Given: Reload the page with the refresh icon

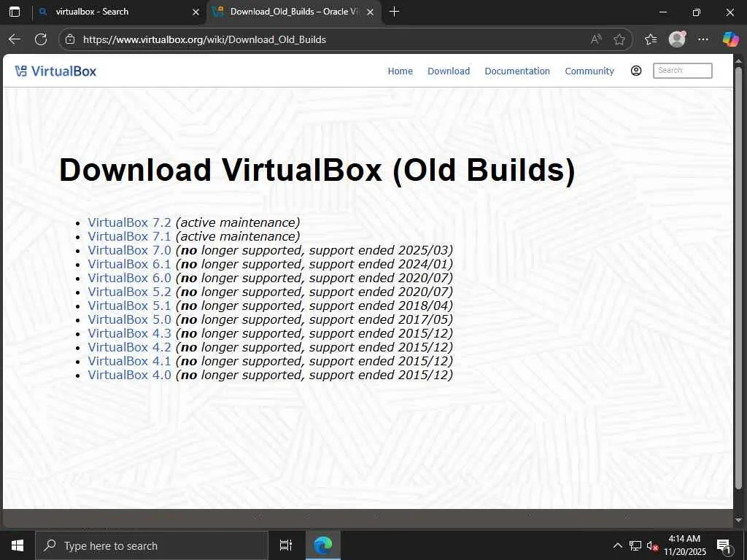Looking at the screenshot, I should tap(41, 39).
